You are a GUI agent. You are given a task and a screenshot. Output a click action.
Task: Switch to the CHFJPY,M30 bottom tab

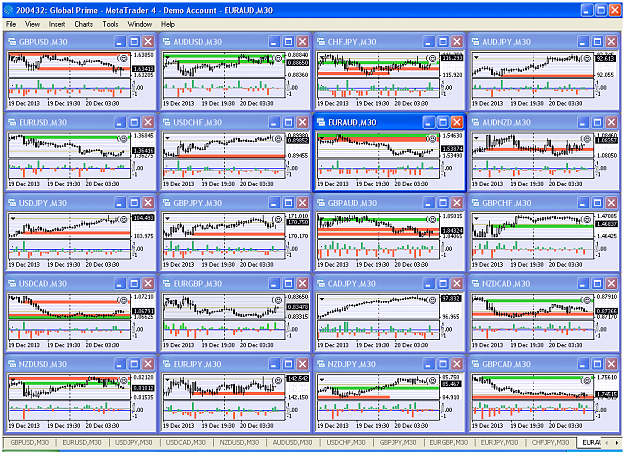(x=550, y=442)
